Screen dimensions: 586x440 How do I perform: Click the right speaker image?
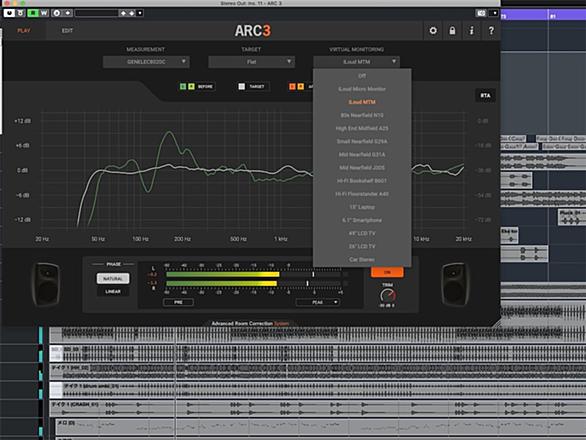pyautogui.click(x=455, y=285)
